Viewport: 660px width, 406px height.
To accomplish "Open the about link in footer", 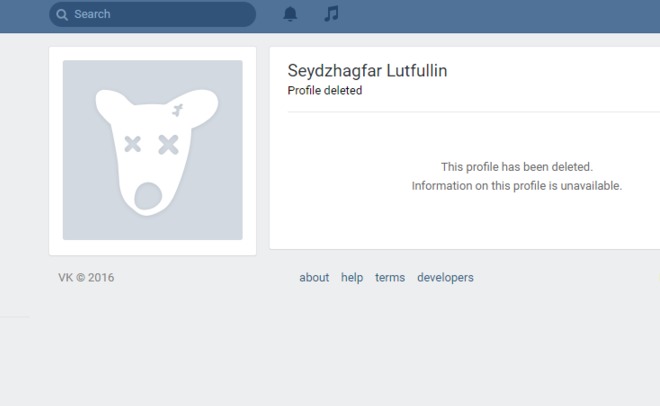I will click(314, 278).
